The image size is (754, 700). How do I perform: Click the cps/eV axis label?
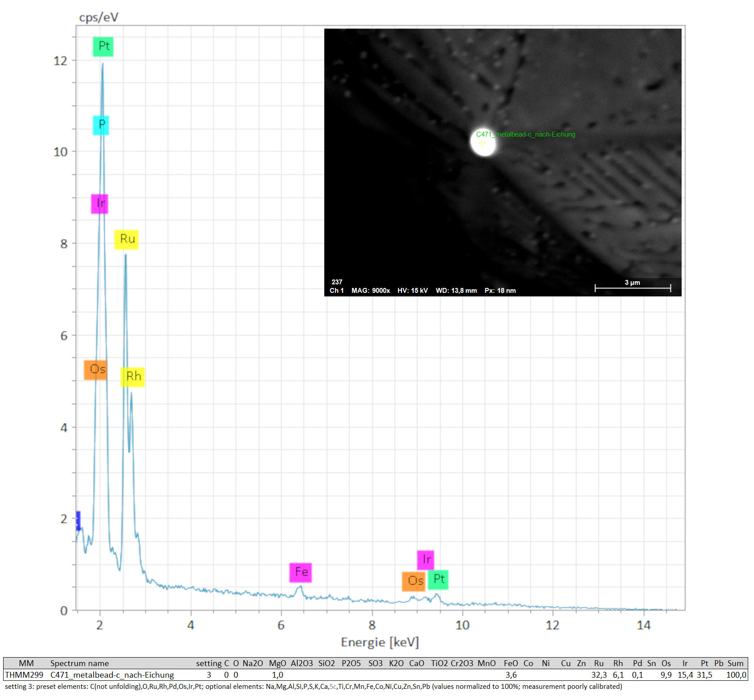pos(98,17)
